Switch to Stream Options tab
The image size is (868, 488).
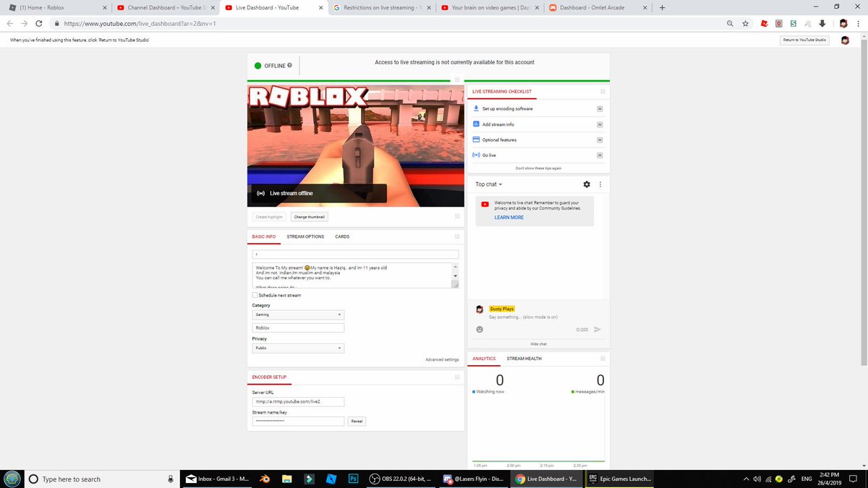pyautogui.click(x=305, y=236)
